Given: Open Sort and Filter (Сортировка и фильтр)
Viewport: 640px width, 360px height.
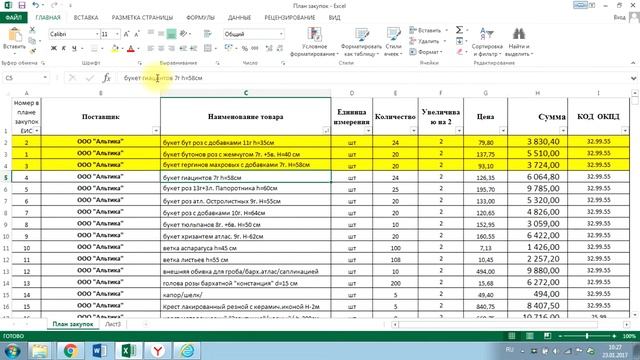Looking at the screenshot, I should tap(487, 42).
